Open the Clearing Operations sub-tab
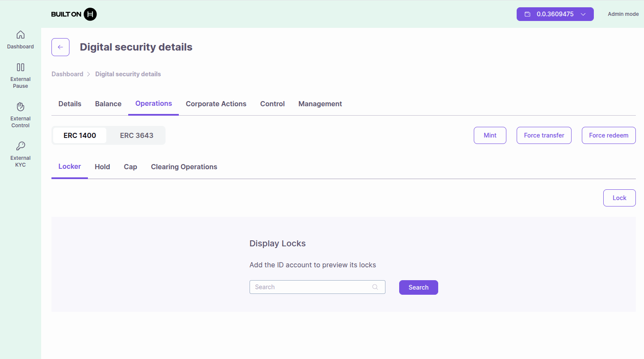644x359 pixels. (x=184, y=167)
